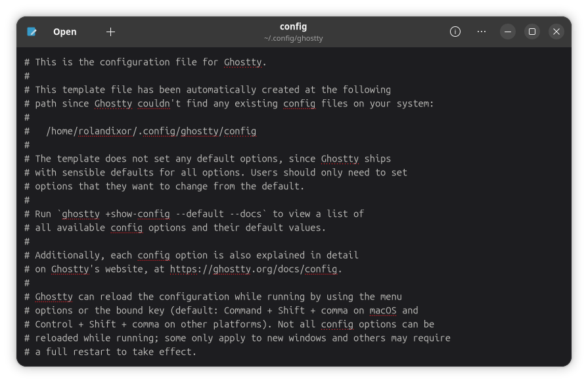Click the config document title
The image size is (588, 383).
point(293,26)
